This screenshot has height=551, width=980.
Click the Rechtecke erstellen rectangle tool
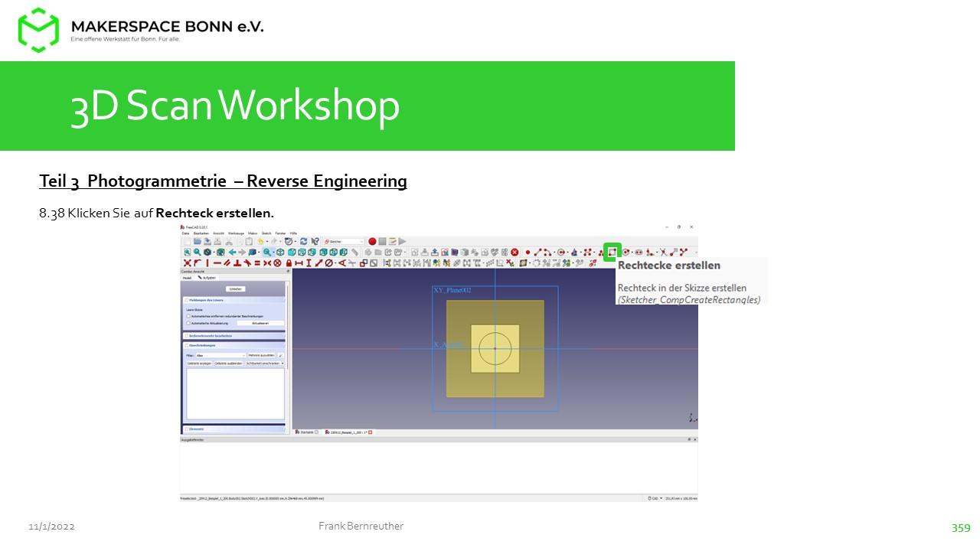point(612,253)
